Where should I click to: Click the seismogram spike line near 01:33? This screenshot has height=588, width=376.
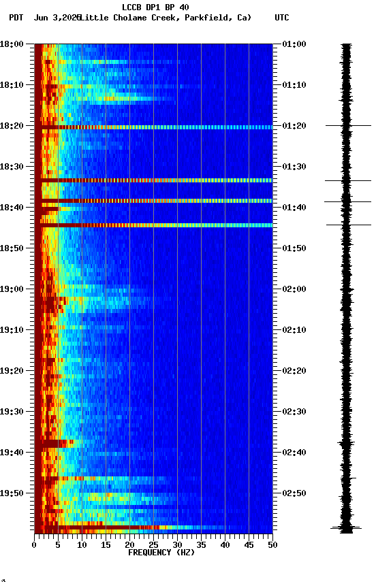348,181
